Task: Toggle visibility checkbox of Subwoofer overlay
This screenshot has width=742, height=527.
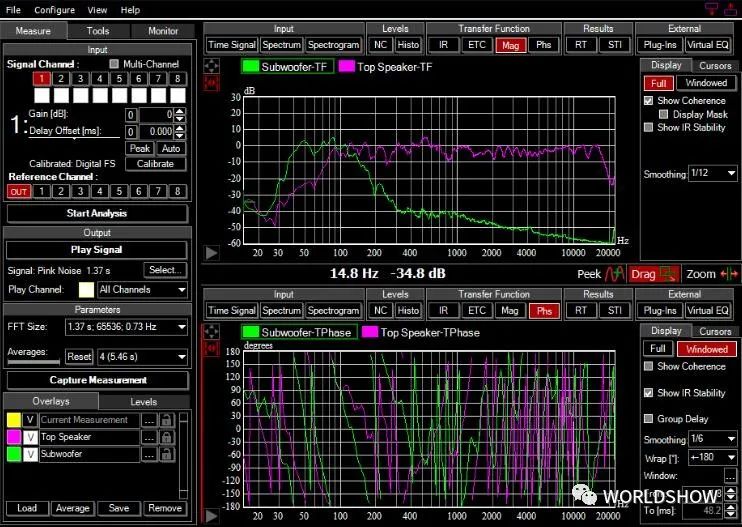Action: pos(30,454)
